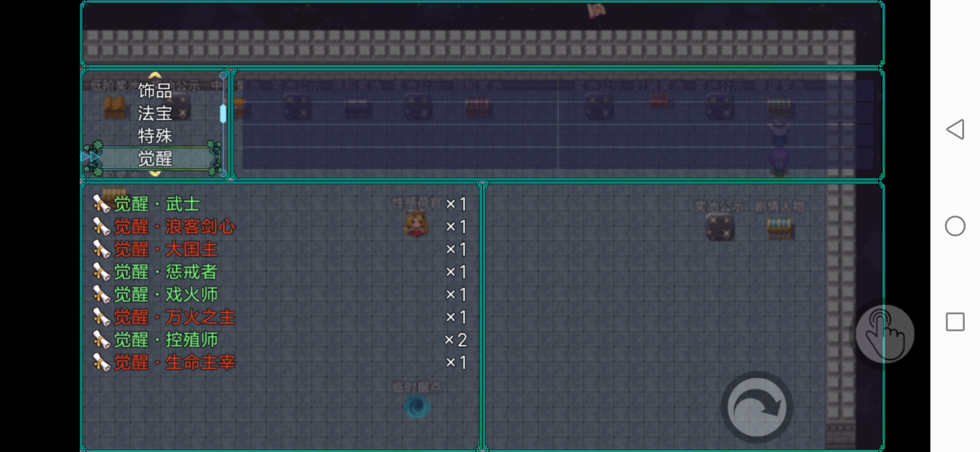This screenshot has height=452, width=980.
Task: Select item 觉醒·浪客剑心
Action: click(x=280, y=227)
